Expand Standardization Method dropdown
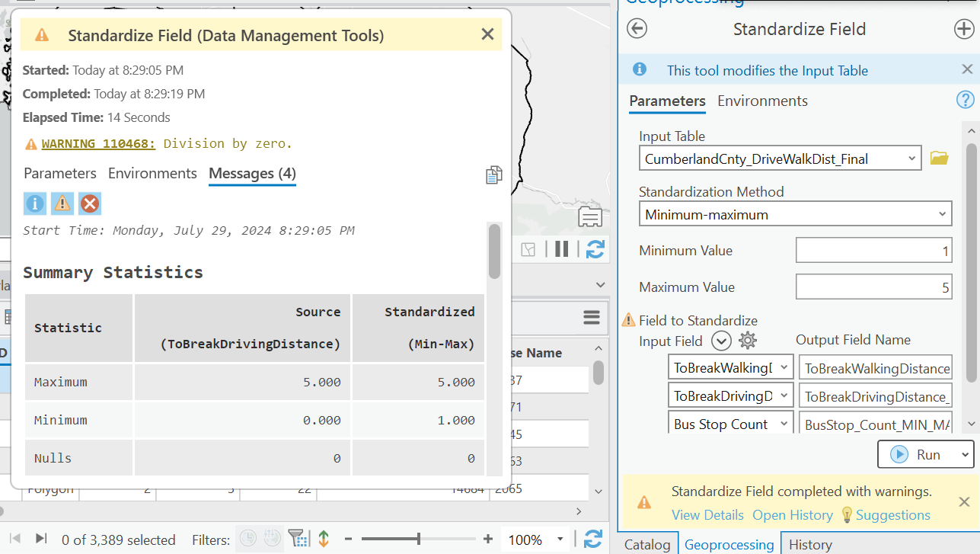The image size is (980, 554). (942, 215)
